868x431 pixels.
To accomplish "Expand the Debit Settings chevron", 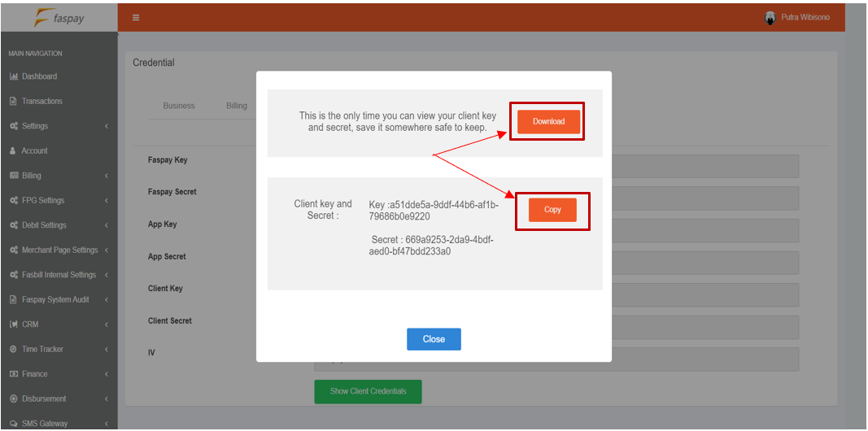I will 106,225.
